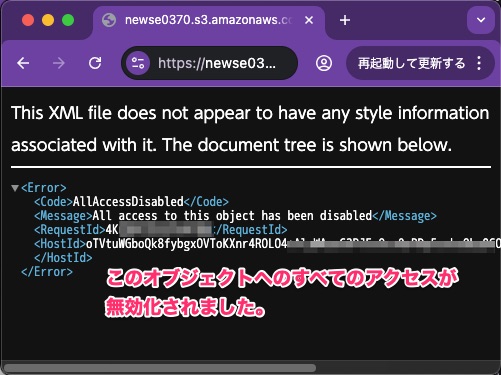Screen dimensions: 501x375
Task: Collapse the Error XML node triangle
Action: [15, 188]
